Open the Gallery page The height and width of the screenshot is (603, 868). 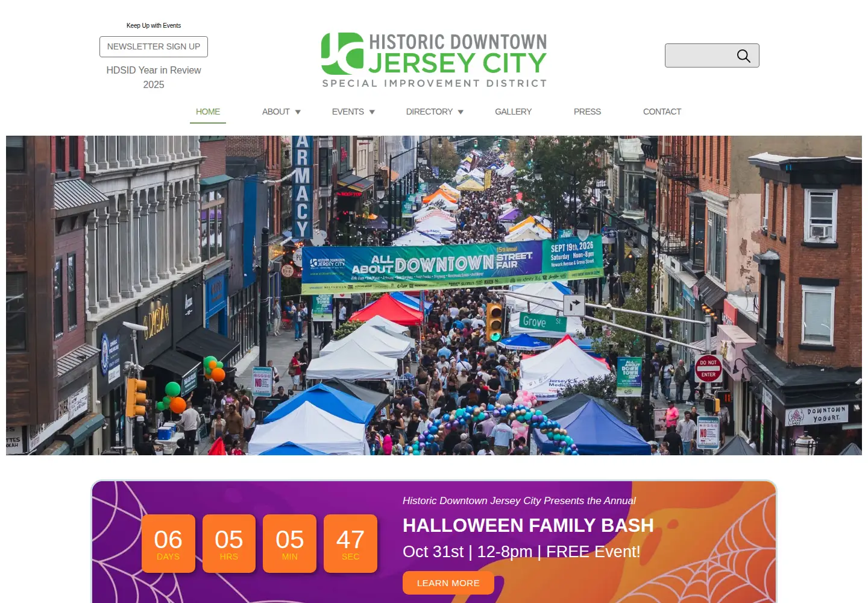point(513,112)
